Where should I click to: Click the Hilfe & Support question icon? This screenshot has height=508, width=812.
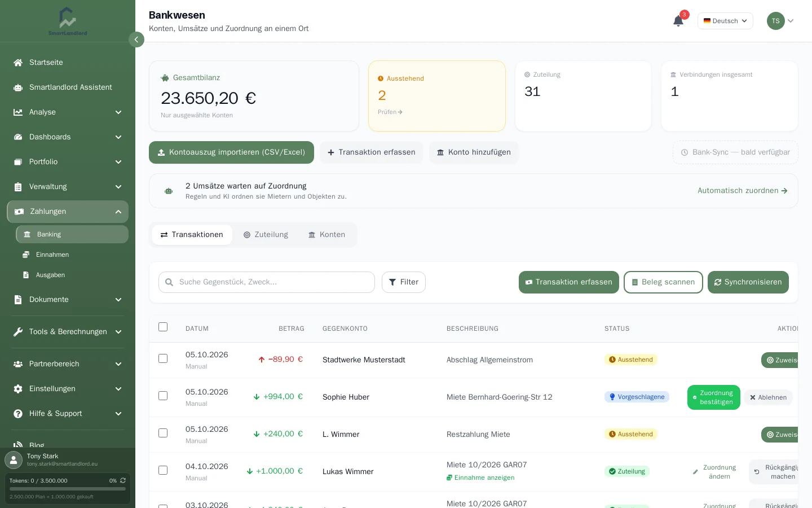(x=18, y=414)
